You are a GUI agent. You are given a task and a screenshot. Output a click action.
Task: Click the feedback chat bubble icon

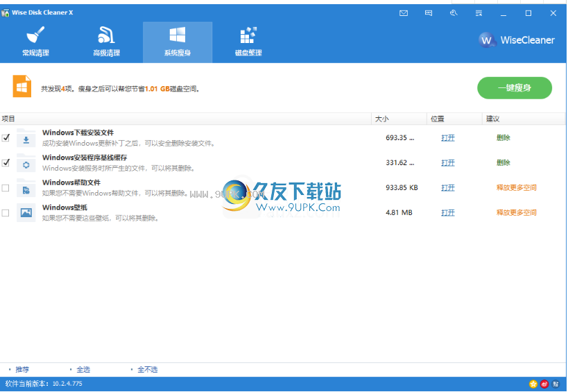pyautogui.click(x=429, y=13)
